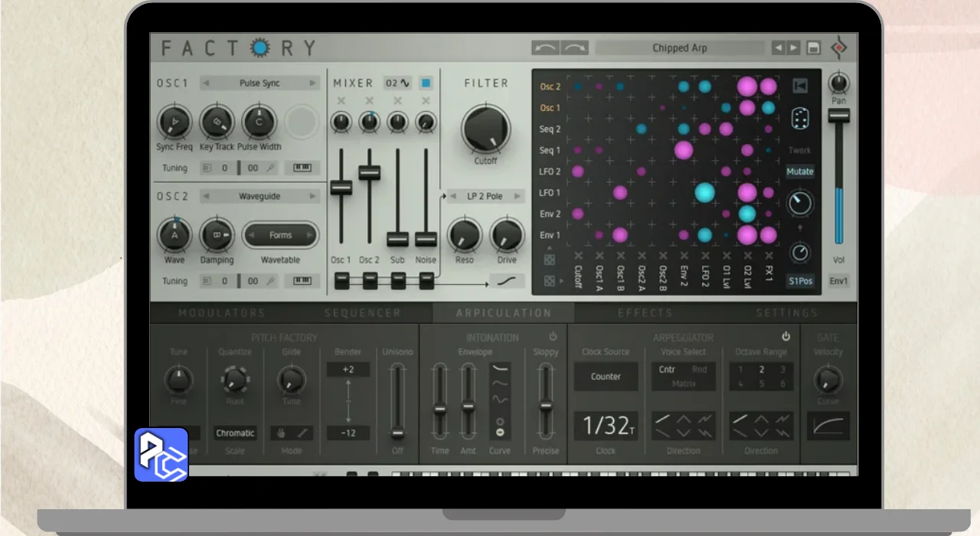This screenshot has height=536, width=980.
Task: Open the OSC 1 keyboard tuning icon
Action: (302, 168)
